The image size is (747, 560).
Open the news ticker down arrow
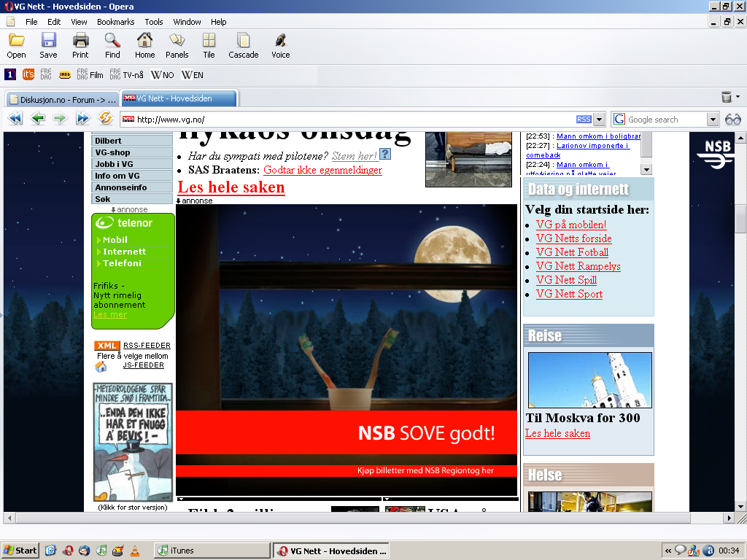[646, 169]
